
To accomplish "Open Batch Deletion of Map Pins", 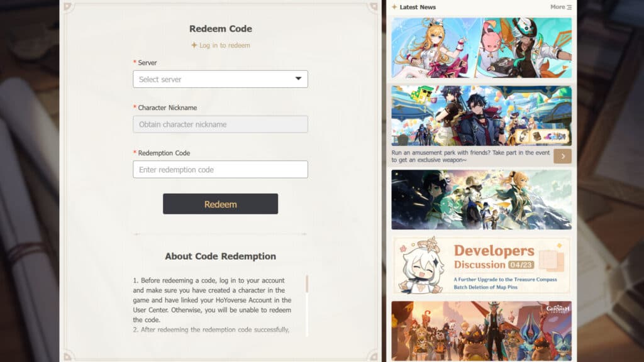I will coord(485,288).
